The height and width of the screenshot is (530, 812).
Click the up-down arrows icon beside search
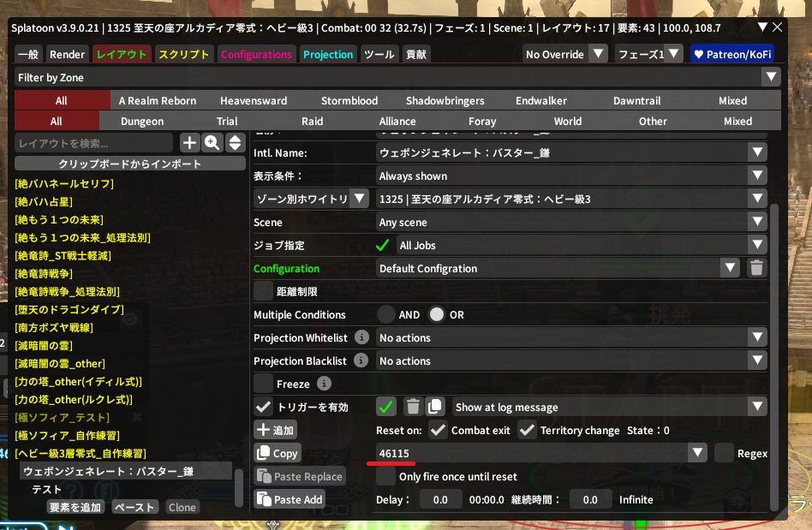[235, 143]
